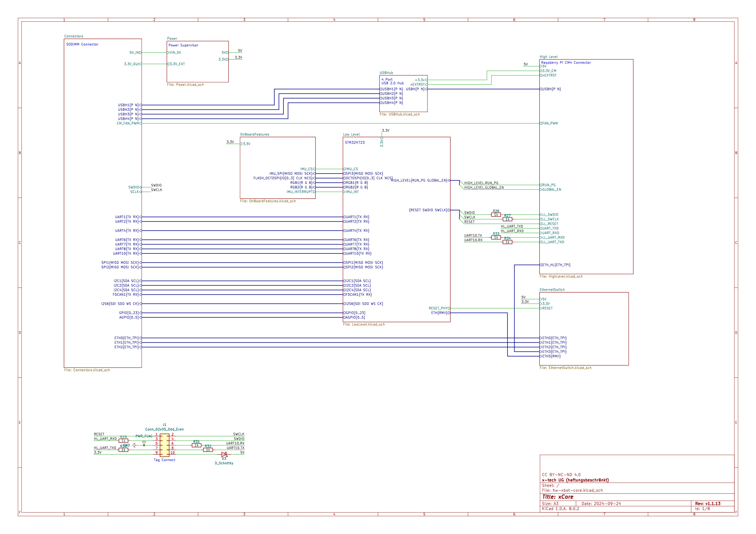Screen dimensions: 756x534
Task: Click the Raspberry Pi CM4 Connector label
Action: pyautogui.click(x=566, y=62)
